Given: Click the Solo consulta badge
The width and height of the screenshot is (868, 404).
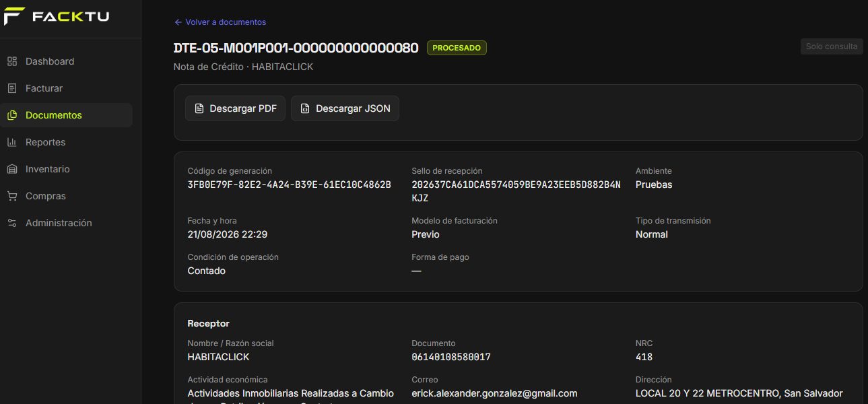Looking at the screenshot, I should [832, 46].
